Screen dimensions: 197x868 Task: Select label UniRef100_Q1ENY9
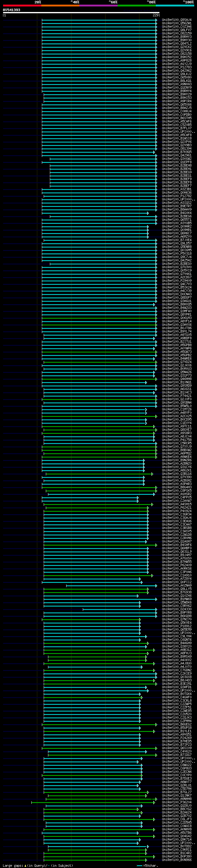pyautogui.click(x=176, y=88)
